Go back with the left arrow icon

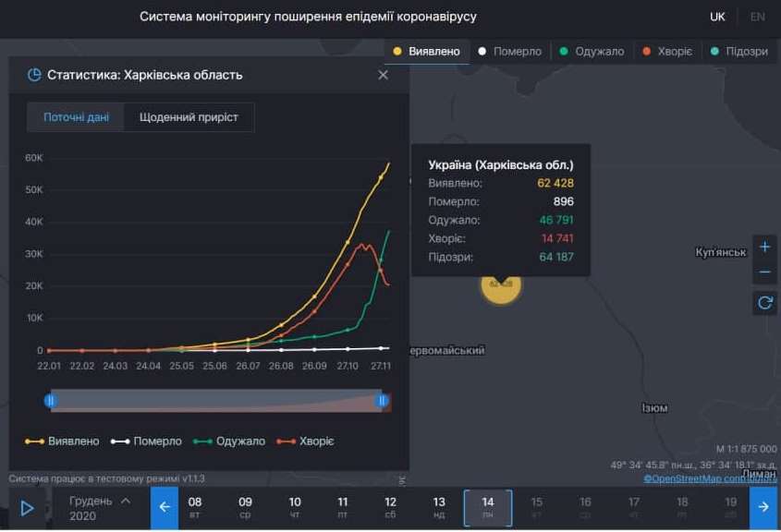point(165,507)
